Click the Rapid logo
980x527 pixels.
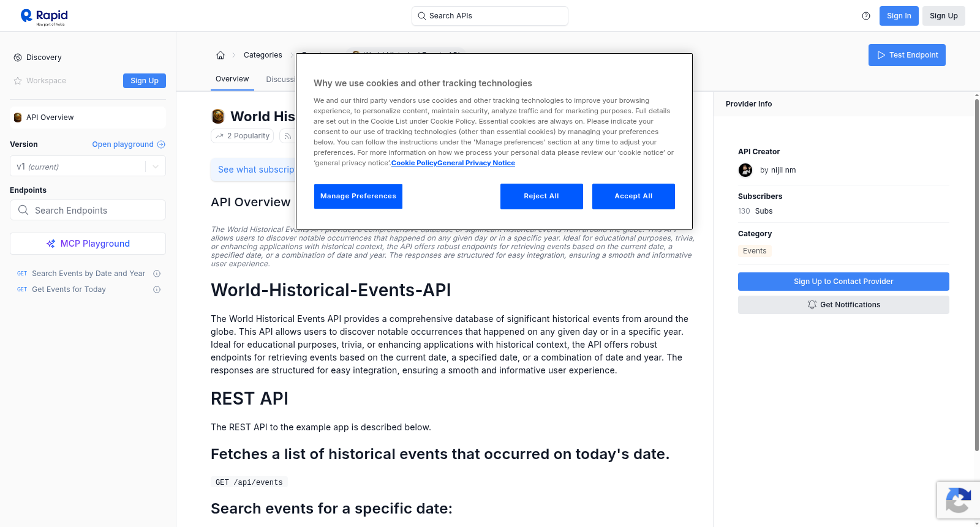click(44, 17)
